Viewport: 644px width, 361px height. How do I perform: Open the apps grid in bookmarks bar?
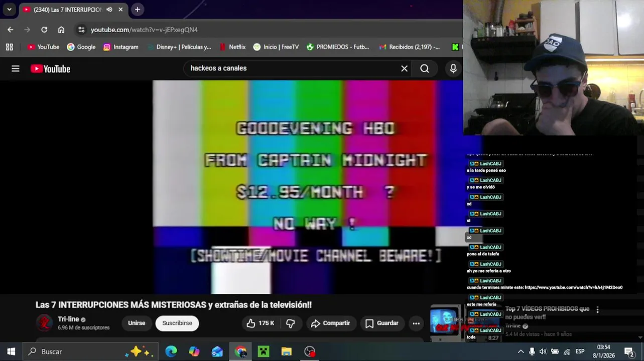pos(9,47)
